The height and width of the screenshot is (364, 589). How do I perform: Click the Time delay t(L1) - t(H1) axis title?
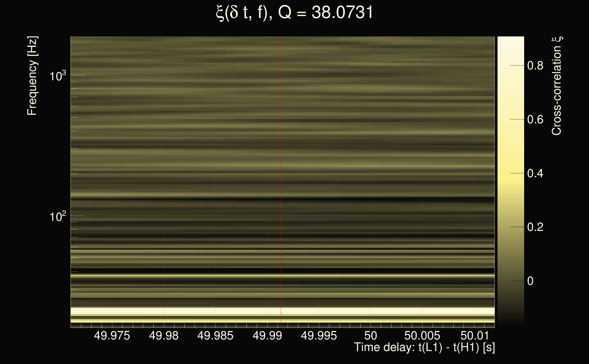pyautogui.click(x=424, y=347)
